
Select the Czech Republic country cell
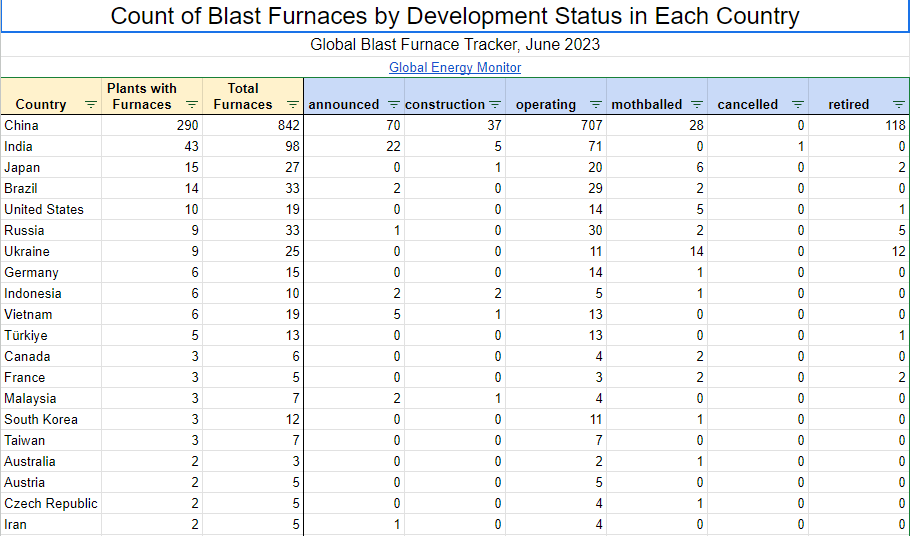(51, 504)
